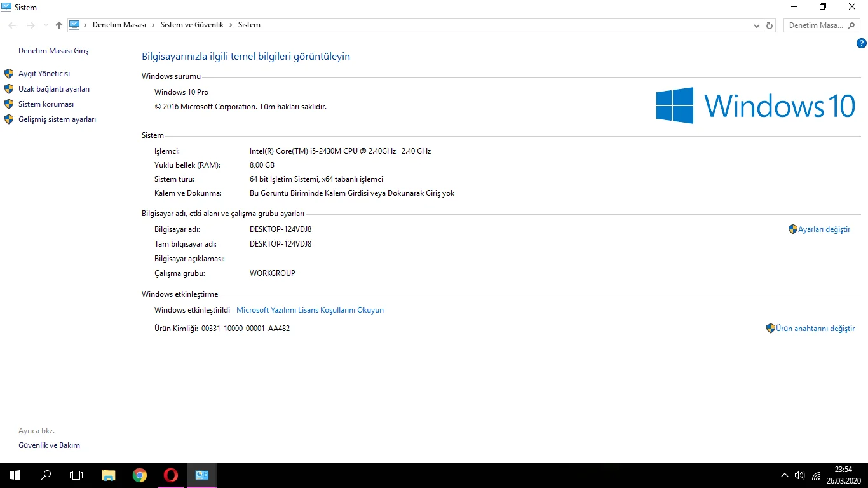
Task: Click the Intel Core i5-2430M processor value
Action: click(341, 151)
